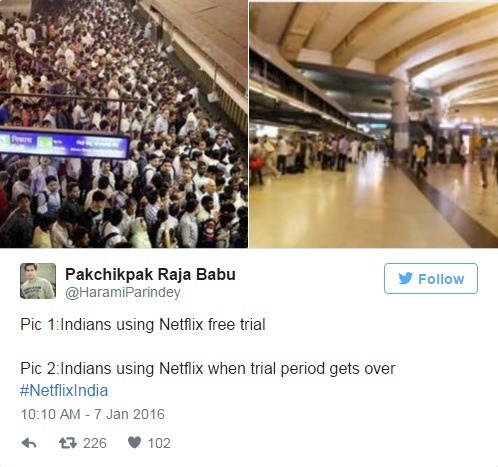
Task: View the empty metro station photo
Action: click(374, 125)
